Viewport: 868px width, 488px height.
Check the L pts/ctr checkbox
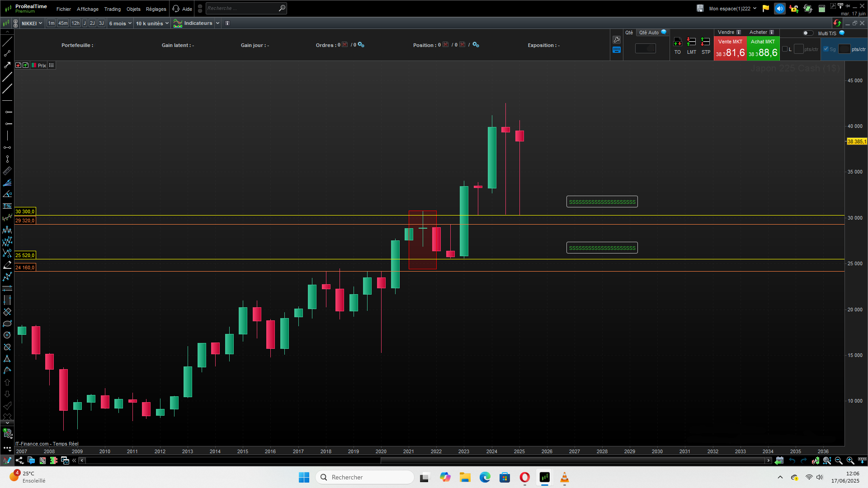(785, 49)
